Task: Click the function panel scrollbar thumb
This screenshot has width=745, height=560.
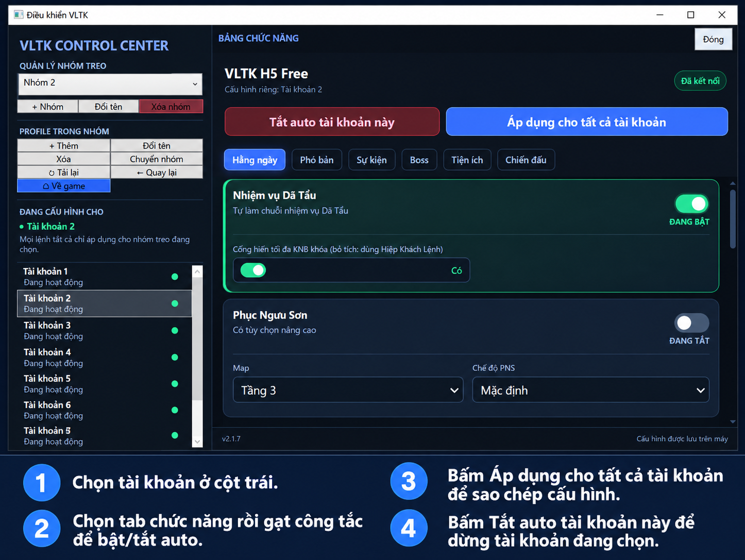Action: point(733,219)
